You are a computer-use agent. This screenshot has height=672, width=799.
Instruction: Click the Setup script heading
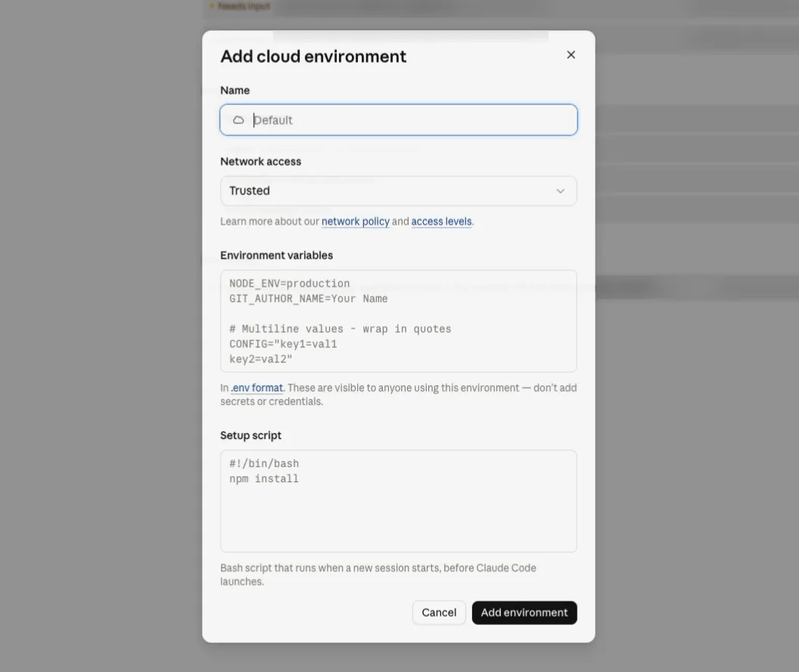250,436
